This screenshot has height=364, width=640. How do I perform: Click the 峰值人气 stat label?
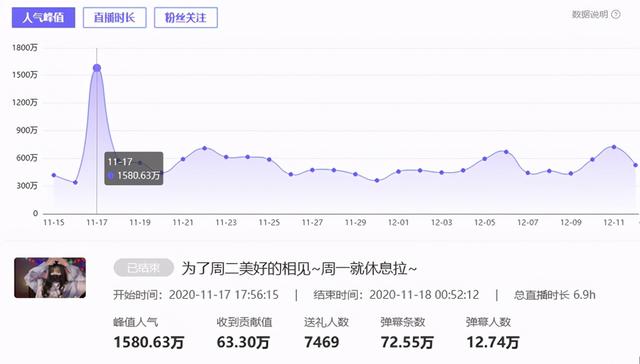coord(136,322)
